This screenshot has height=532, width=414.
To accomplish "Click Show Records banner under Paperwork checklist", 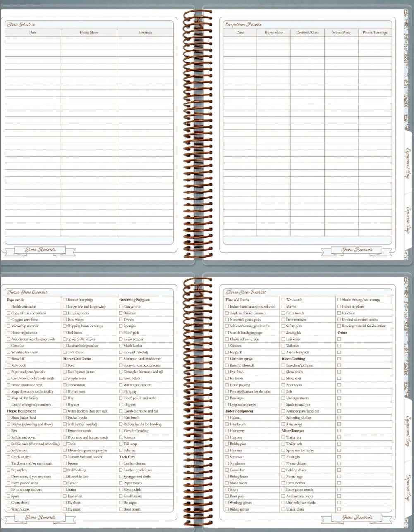I will (40, 518).
